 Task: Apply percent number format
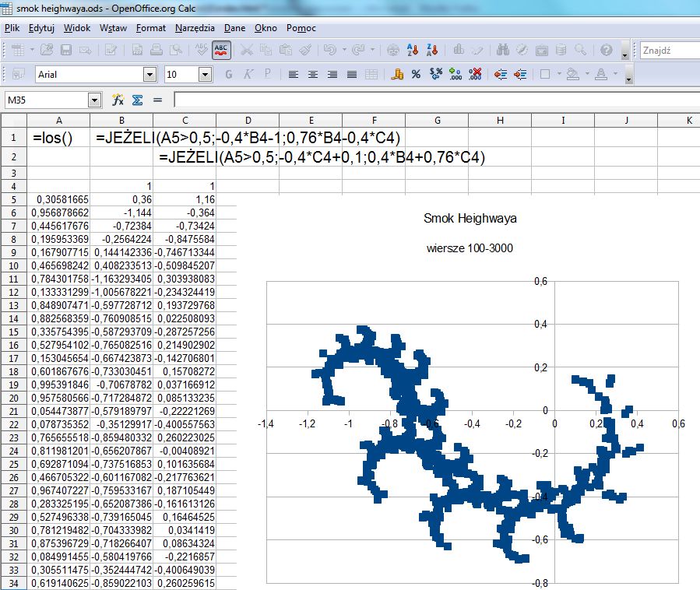pyautogui.click(x=416, y=75)
